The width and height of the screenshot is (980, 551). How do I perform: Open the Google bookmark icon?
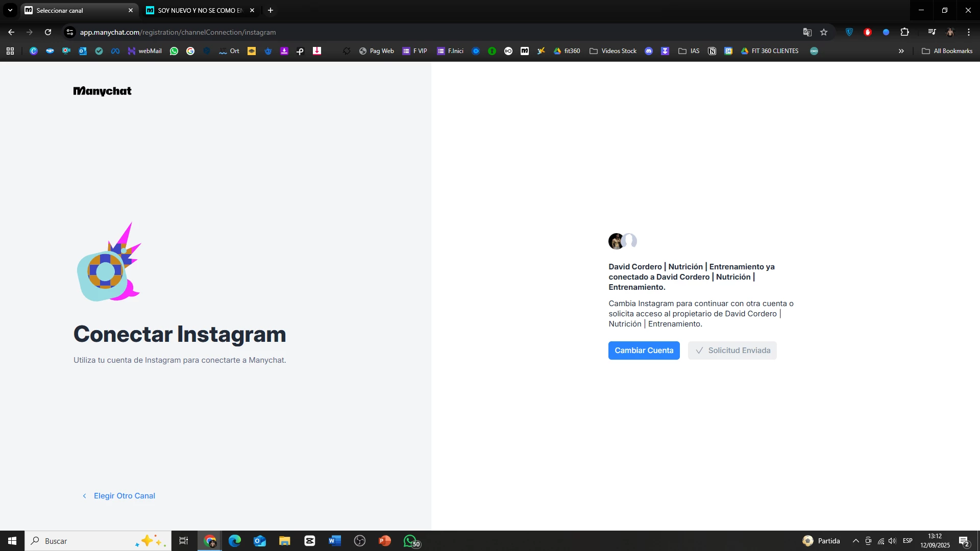pos(190,51)
